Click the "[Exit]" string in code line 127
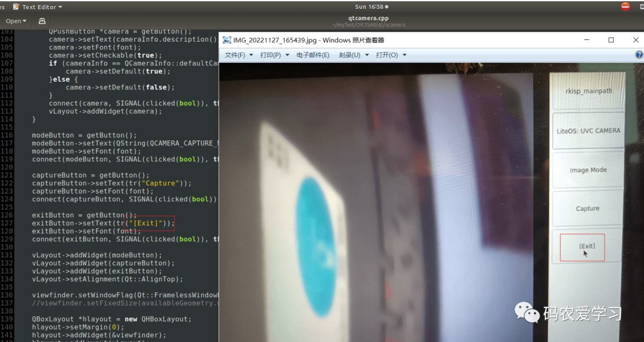This screenshot has width=644, height=342. click(146, 223)
